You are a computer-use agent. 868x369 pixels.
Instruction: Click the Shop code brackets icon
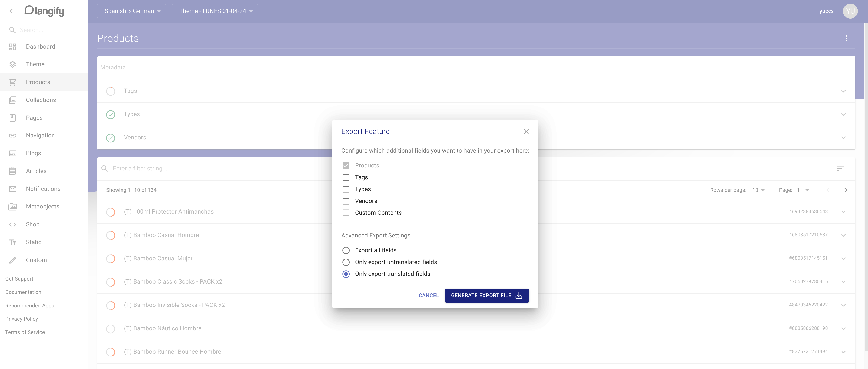coord(13,224)
